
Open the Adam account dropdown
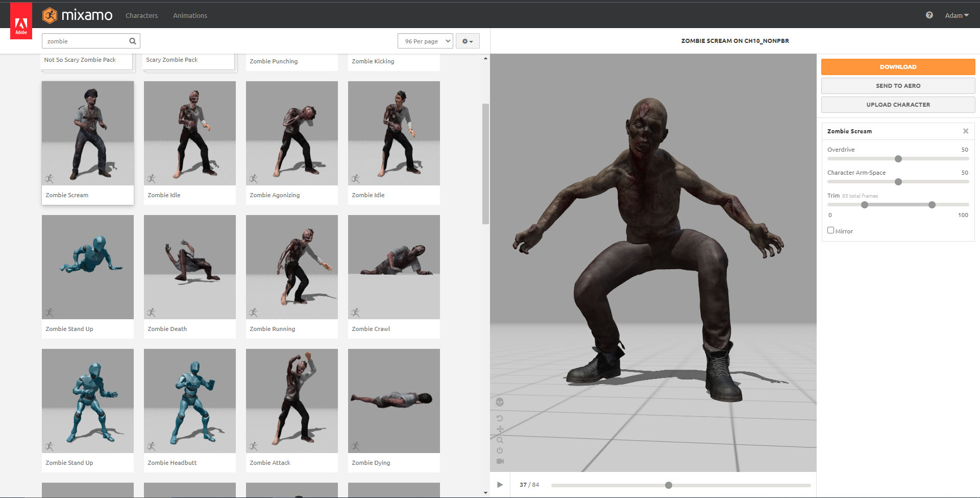pos(956,15)
